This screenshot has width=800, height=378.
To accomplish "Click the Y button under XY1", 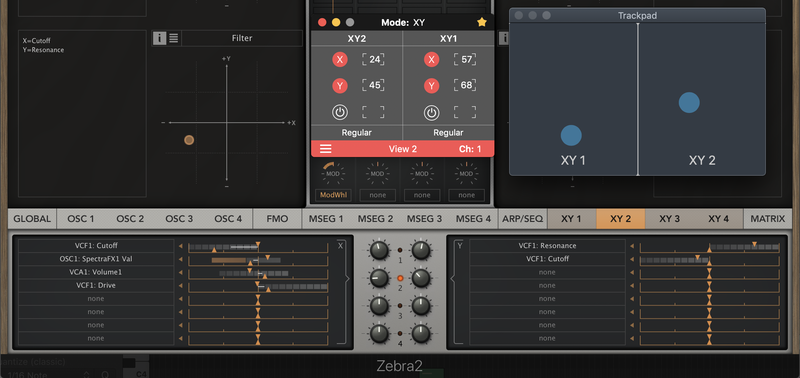I will click(x=432, y=86).
